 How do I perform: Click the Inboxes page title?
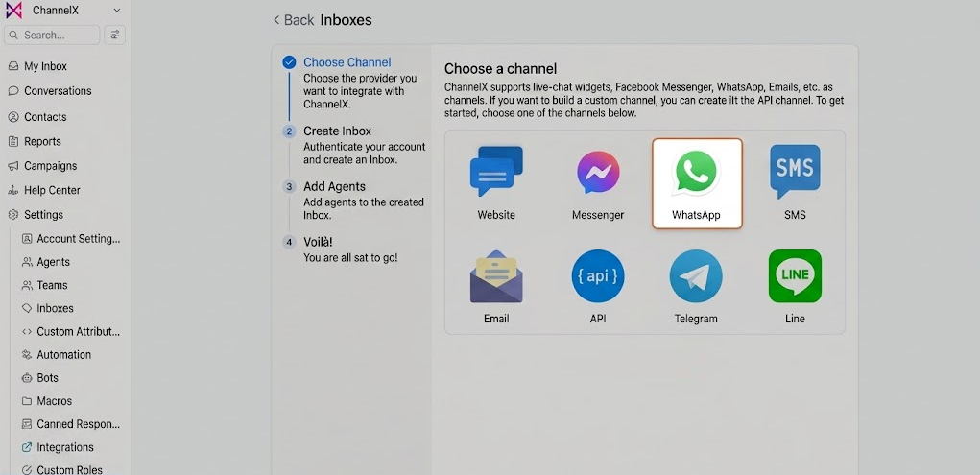[346, 20]
